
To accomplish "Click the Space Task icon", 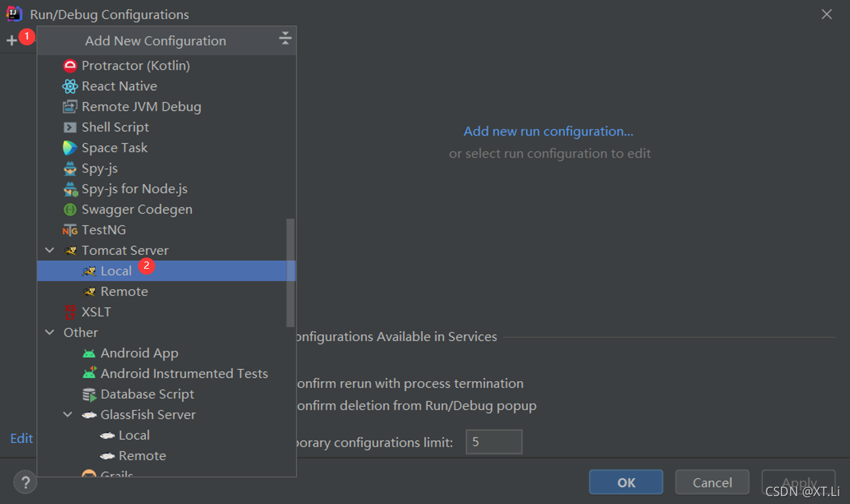I will pos(70,148).
